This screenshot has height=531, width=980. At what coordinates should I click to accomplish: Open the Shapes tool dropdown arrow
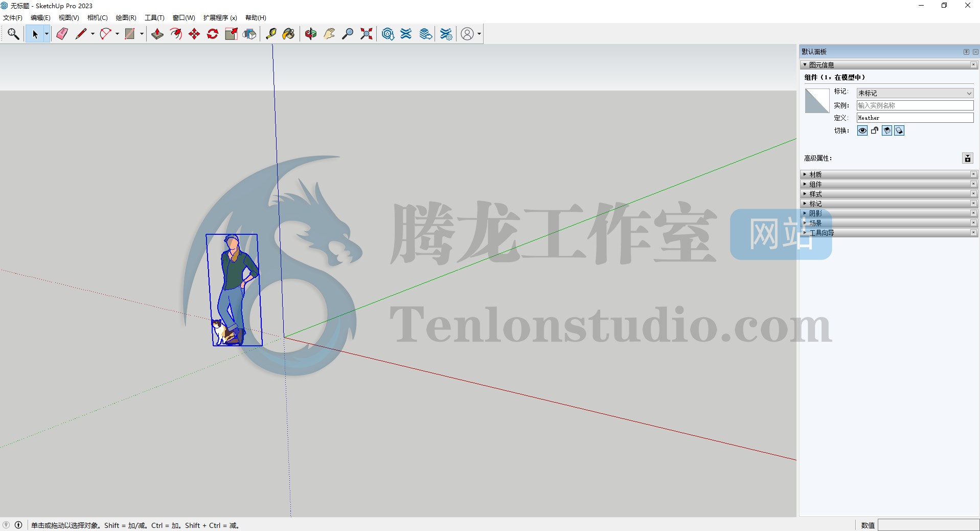point(142,34)
